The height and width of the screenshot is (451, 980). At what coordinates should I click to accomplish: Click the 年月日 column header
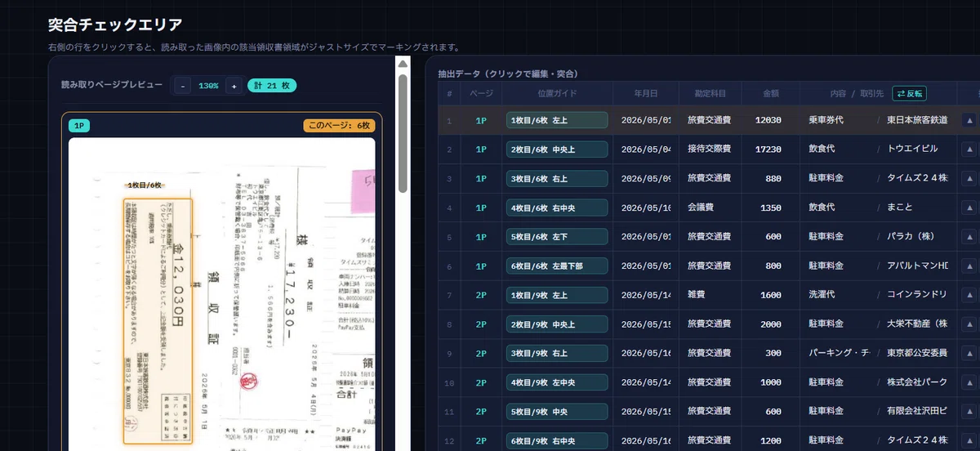pyautogui.click(x=645, y=94)
